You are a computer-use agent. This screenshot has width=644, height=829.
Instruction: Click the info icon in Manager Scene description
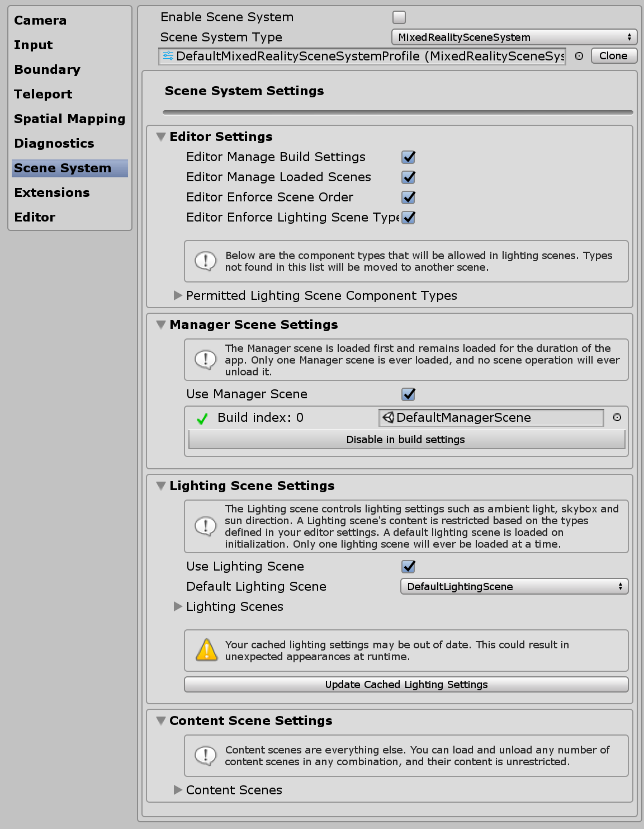click(x=205, y=359)
